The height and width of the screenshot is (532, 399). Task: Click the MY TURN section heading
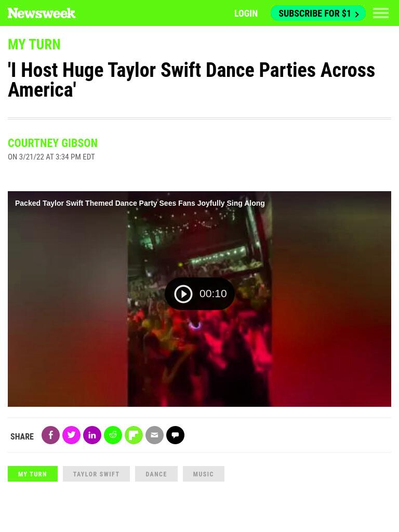pyautogui.click(x=34, y=45)
